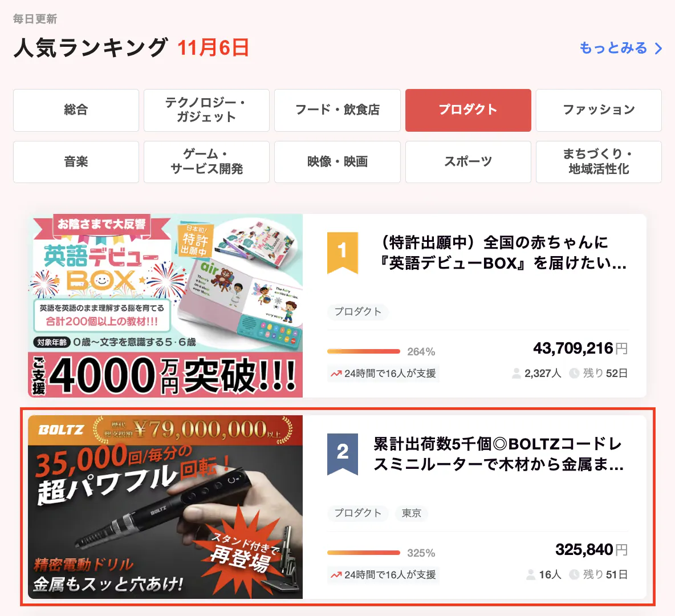The image size is (675, 616).
Task: Click the blue rank 2 ribbon badge
Action: (x=342, y=453)
